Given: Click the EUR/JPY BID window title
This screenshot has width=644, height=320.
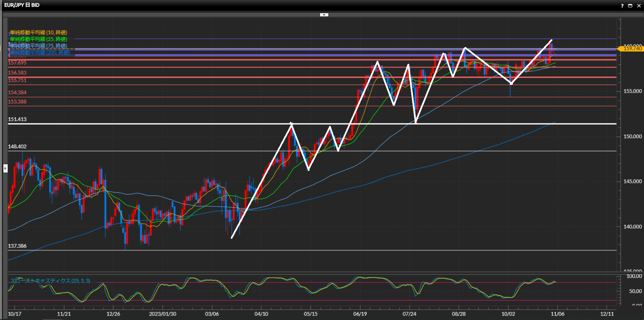Looking at the screenshot, I should (x=22, y=5).
